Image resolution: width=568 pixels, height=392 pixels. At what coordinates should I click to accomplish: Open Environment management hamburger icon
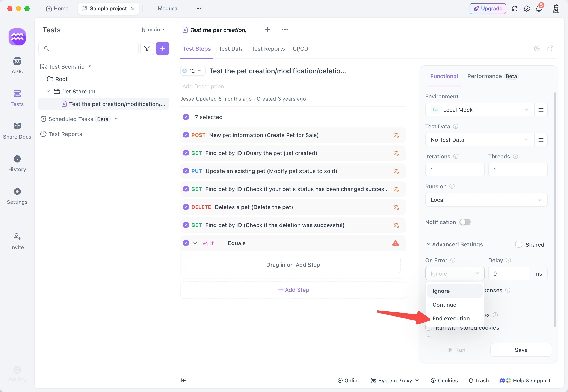click(541, 110)
